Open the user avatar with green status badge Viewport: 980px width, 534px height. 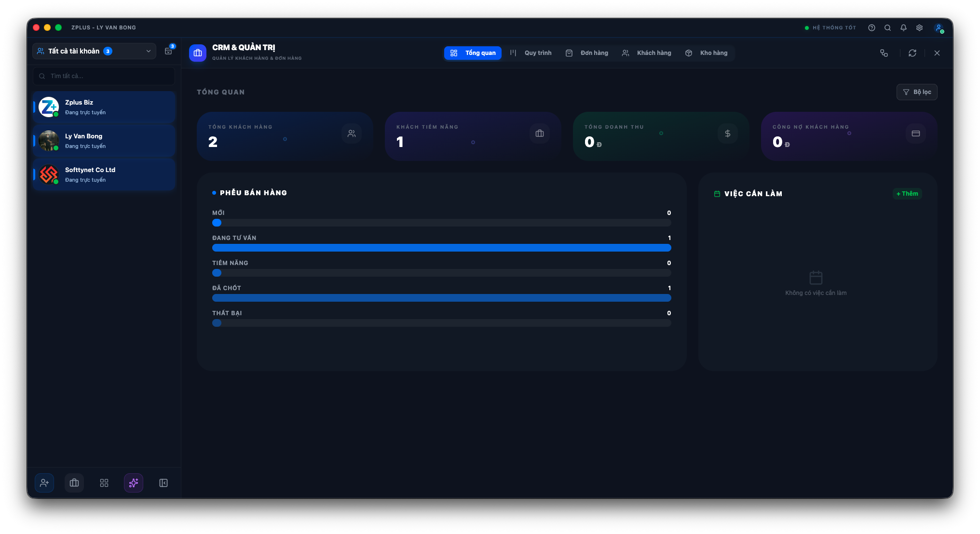(x=939, y=28)
